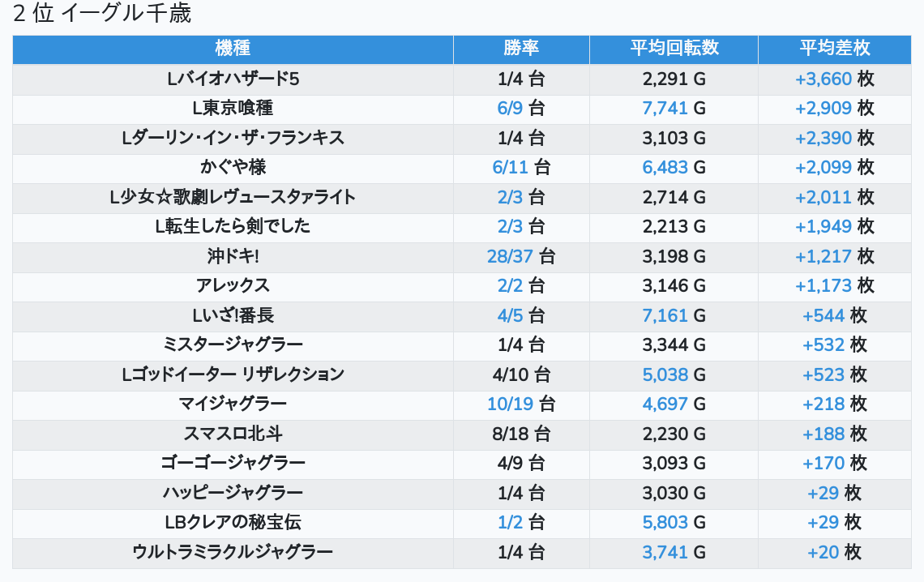This screenshot has height=582, width=924.
Task: Select the 平均差枚 column header
Action: pyautogui.click(x=834, y=49)
